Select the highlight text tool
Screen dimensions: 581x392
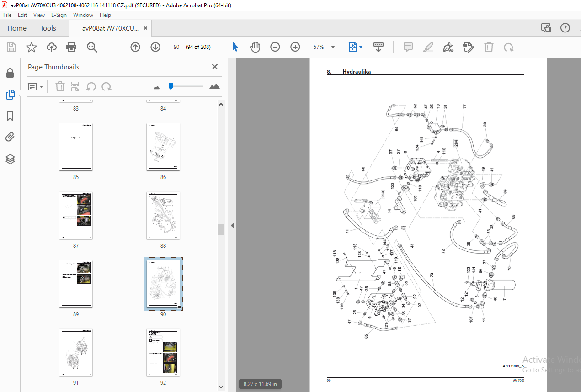tap(428, 47)
